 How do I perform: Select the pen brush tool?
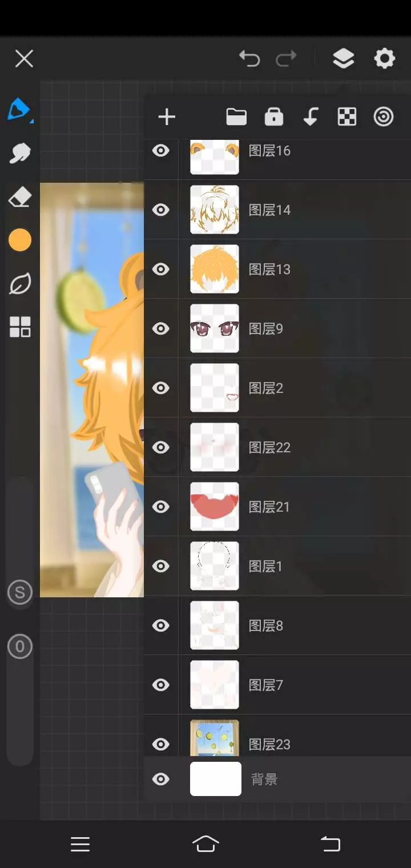click(19, 109)
